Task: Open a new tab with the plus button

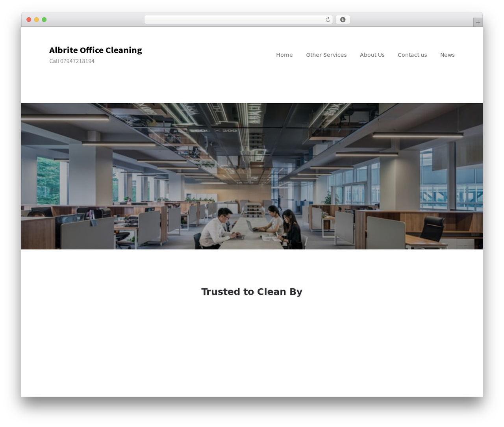Action: [478, 22]
